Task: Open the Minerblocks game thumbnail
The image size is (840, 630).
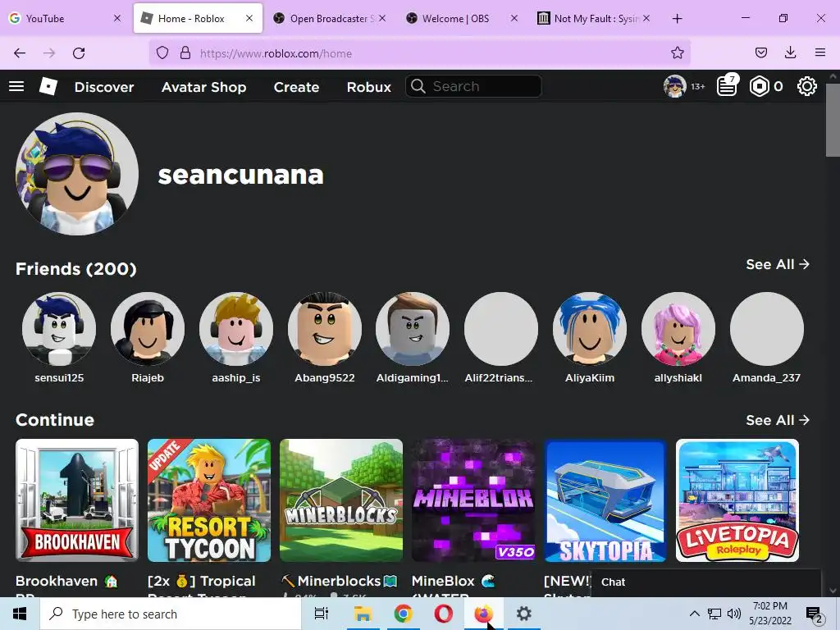Action: coord(341,500)
